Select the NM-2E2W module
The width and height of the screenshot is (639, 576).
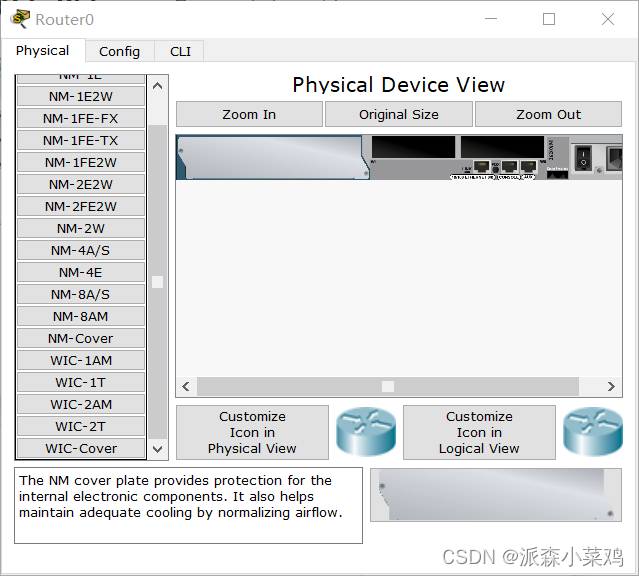pyautogui.click(x=81, y=185)
